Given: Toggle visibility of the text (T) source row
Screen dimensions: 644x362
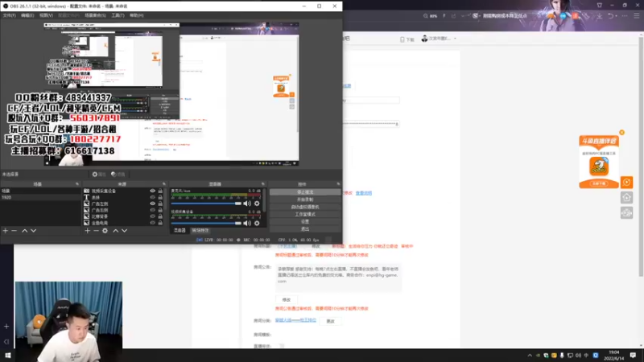Looking at the screenshot, I should click(x=152, y=197).
